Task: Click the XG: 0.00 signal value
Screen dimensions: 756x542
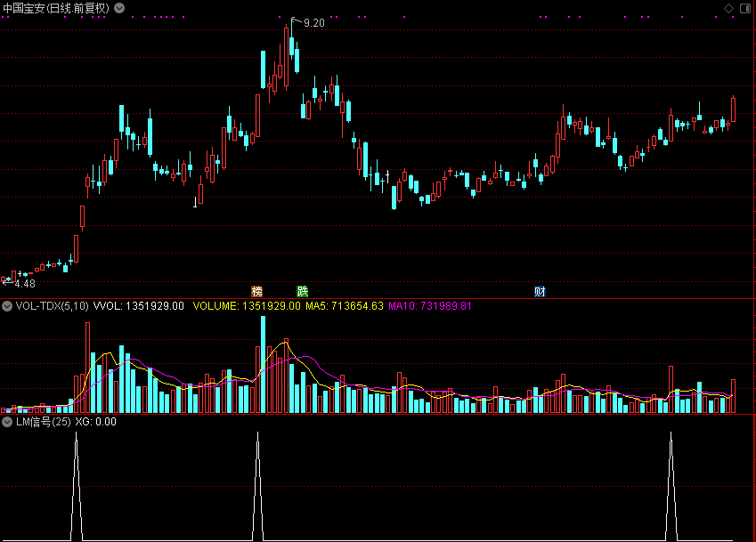Action: pyautogui.click(x=95, y=422)
